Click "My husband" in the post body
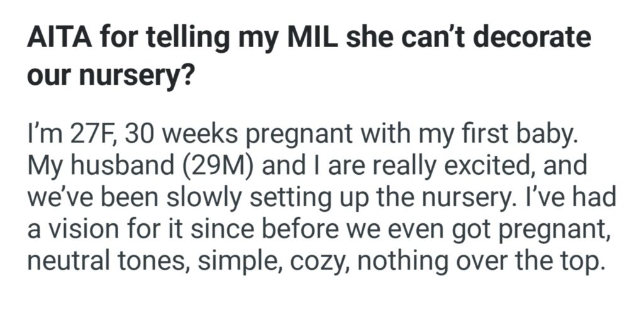This screenshot has width=644, height=310. tap(92, 167)
